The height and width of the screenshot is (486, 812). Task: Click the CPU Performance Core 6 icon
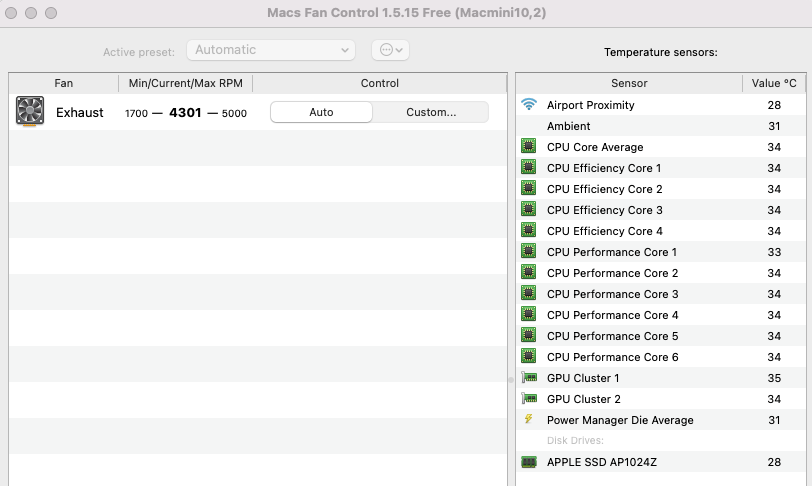(x=529, y=357)
